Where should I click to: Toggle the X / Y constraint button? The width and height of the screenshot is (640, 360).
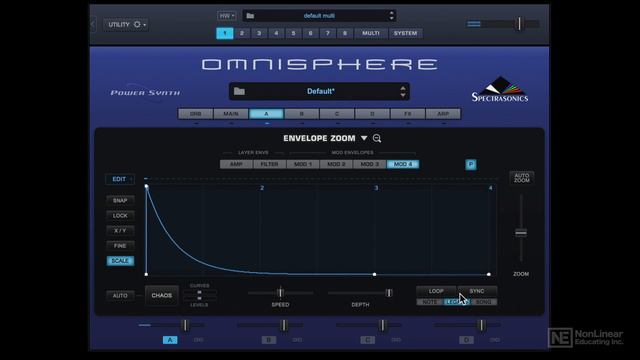(120, 231)
